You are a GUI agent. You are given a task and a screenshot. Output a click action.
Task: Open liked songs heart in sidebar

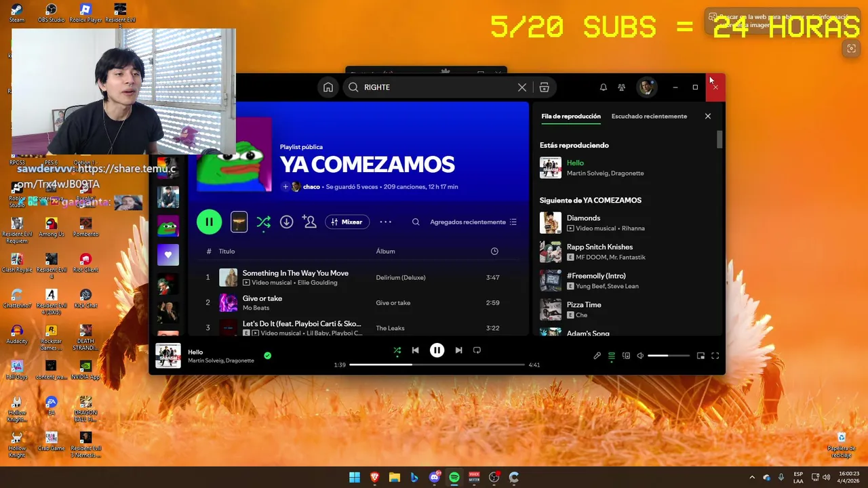click(168, 255)
